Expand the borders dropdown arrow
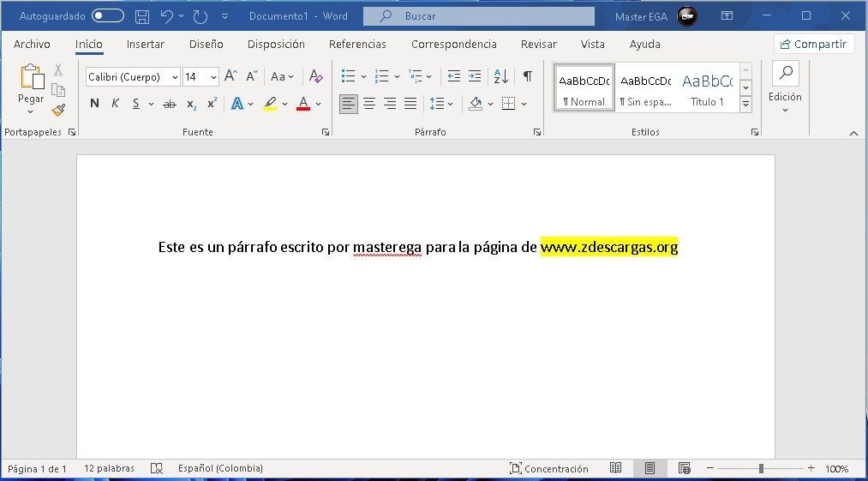The width and height of the screenshot is (868, 481). (524, 104)
